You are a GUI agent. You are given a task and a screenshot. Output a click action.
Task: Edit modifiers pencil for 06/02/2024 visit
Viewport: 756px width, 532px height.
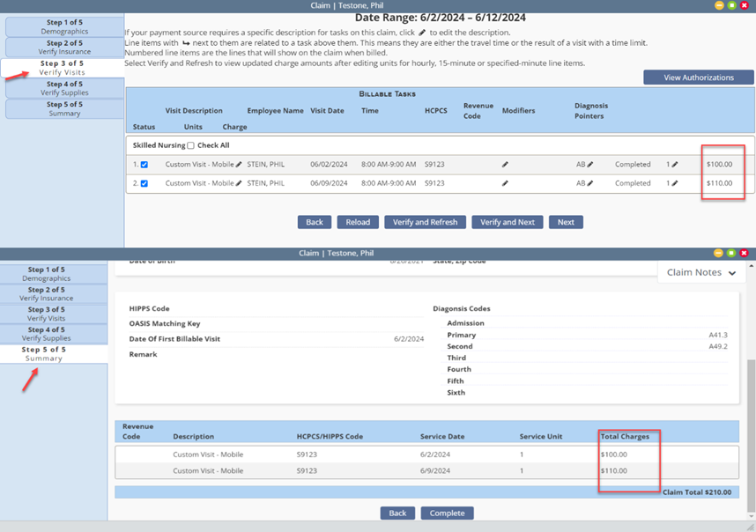tap(505, 165)
